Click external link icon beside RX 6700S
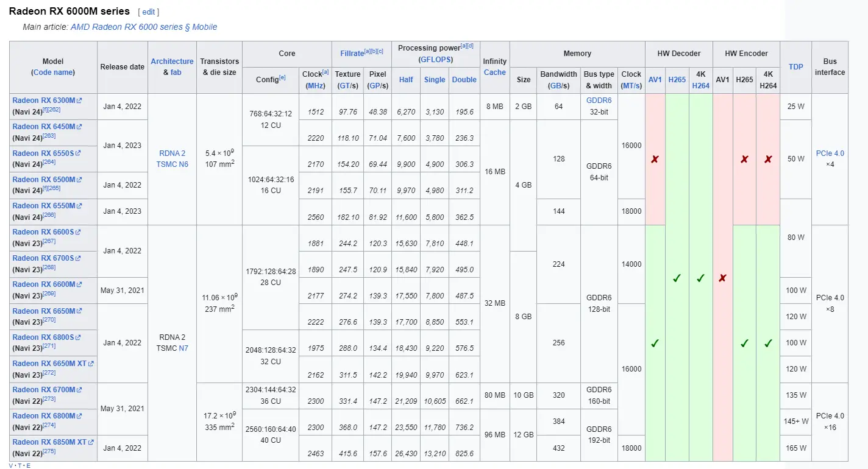Screen dimensions: 868x469 tap(78, 258)
